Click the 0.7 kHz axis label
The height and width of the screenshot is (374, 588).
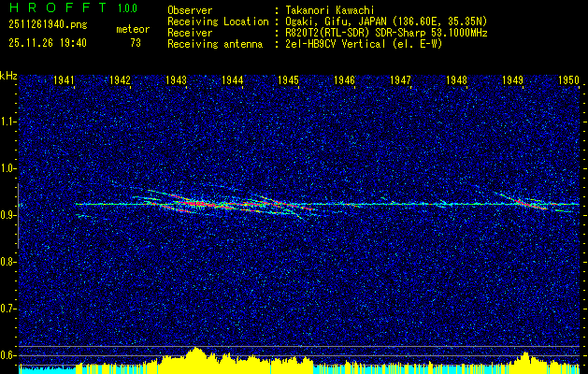[x=7, y=309]
